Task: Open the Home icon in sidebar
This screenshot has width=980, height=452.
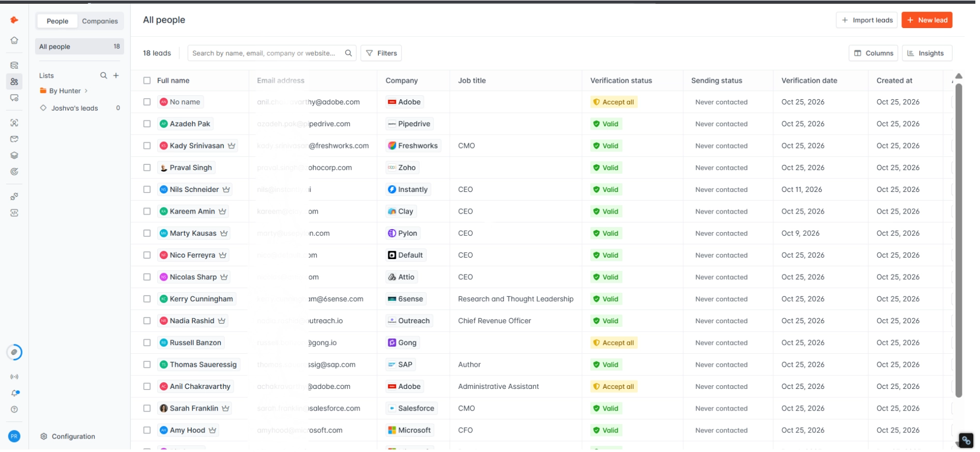Action: pyautogui.click(x=14, y=40)
